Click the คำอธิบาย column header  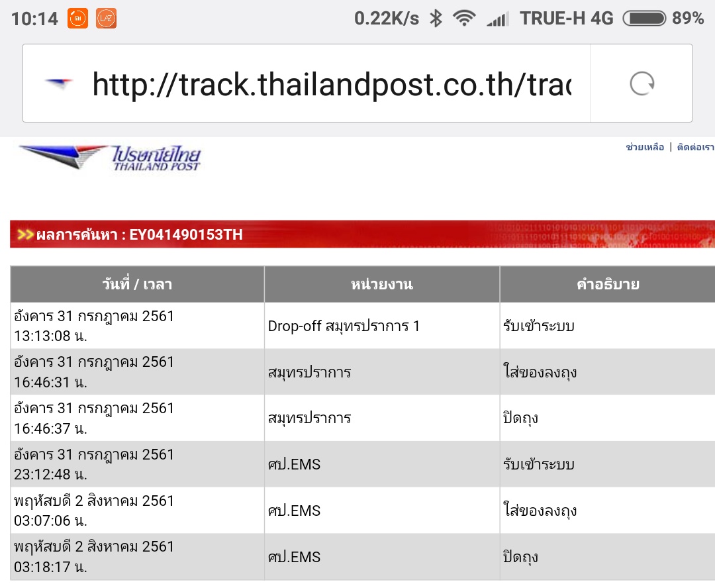[607, 285]
